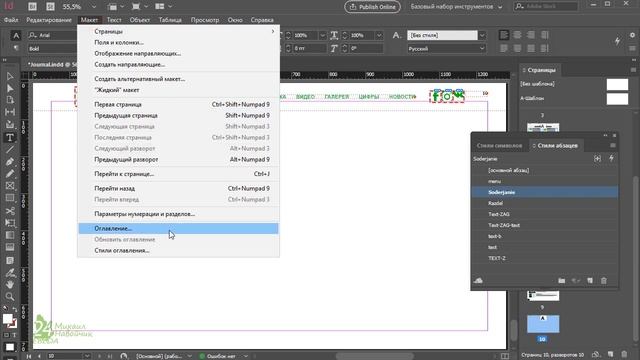Select the Razdel paragraph style
The height and width of the screenshot is (360, 640).
pos(544,203)
